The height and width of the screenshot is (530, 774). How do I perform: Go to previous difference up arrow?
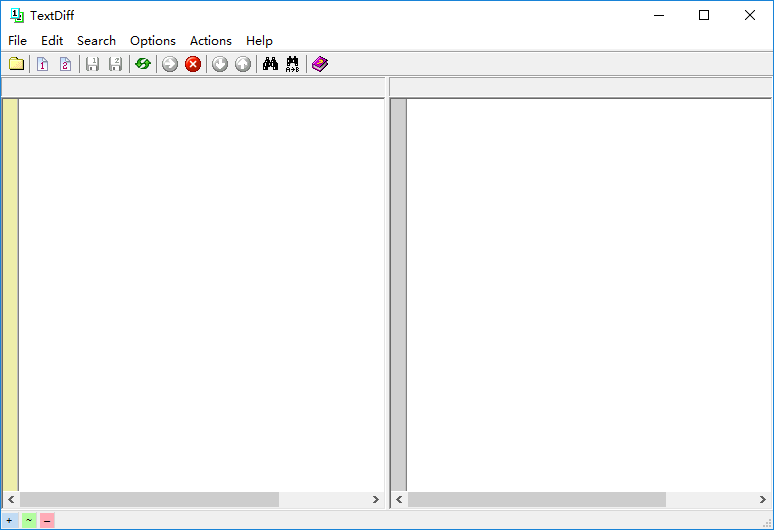(243, 64)
